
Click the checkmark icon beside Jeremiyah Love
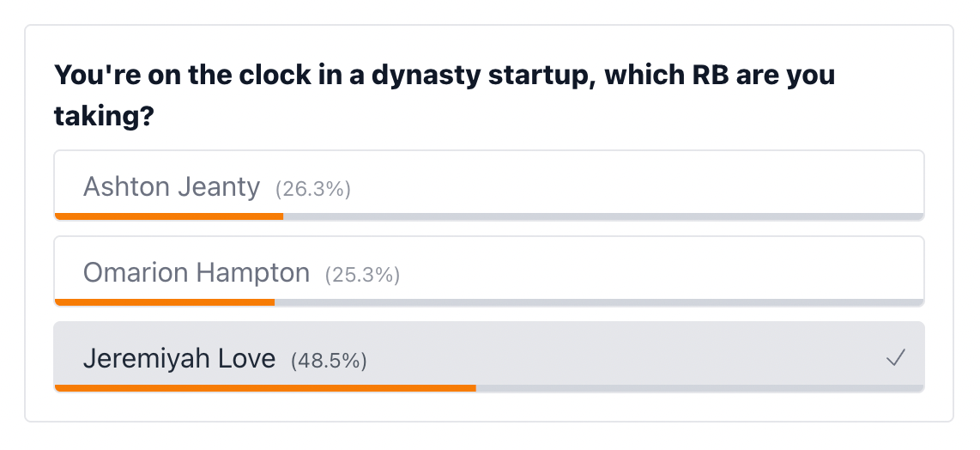click(x=895, y=359)
